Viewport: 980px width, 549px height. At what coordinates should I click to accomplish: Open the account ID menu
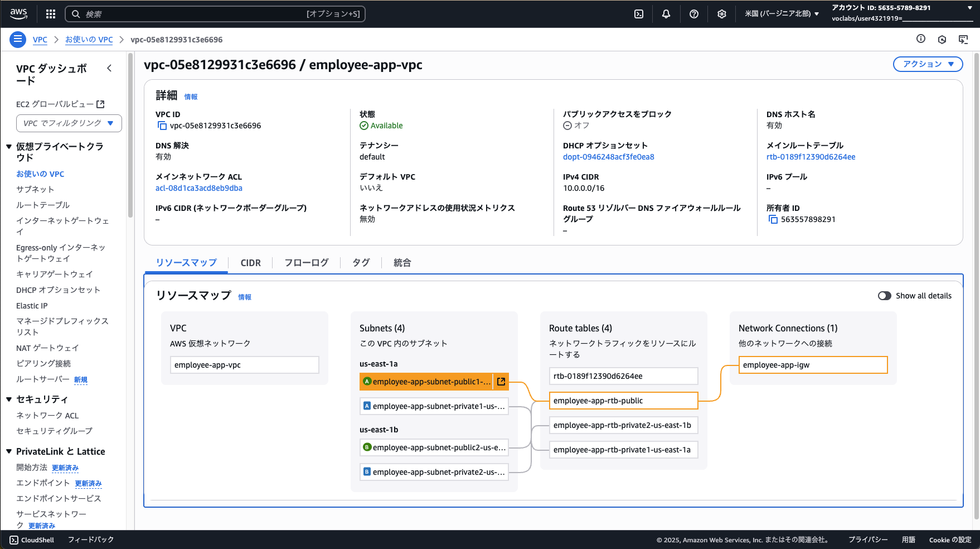902,13
